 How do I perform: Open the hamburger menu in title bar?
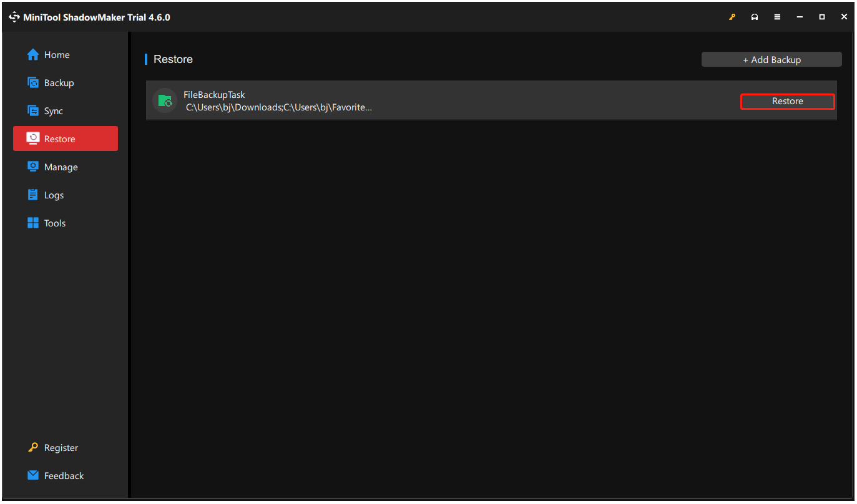pos(777,17)
